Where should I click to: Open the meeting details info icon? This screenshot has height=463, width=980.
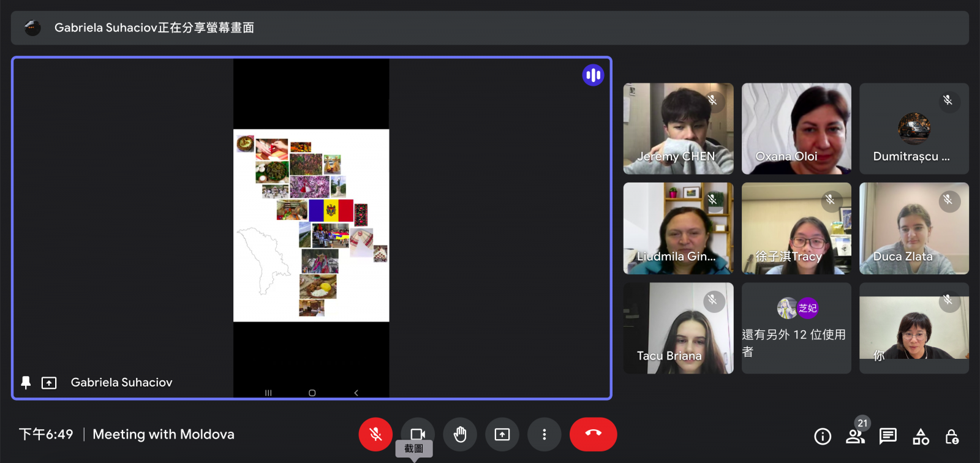(823, 436)
